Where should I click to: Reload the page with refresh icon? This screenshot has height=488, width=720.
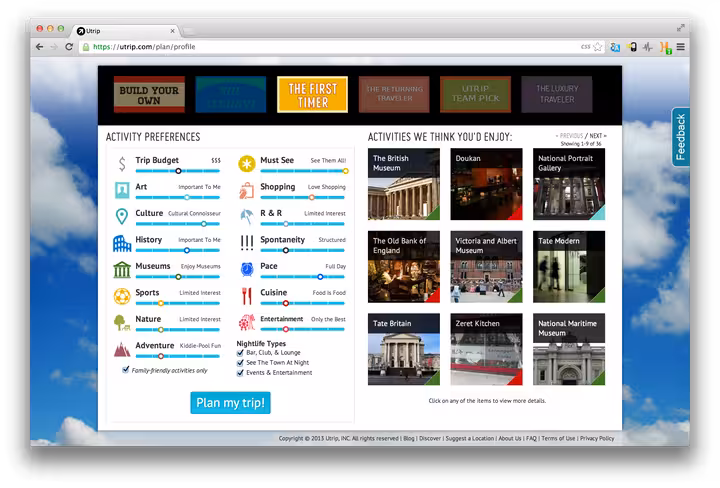coord(69,47)
